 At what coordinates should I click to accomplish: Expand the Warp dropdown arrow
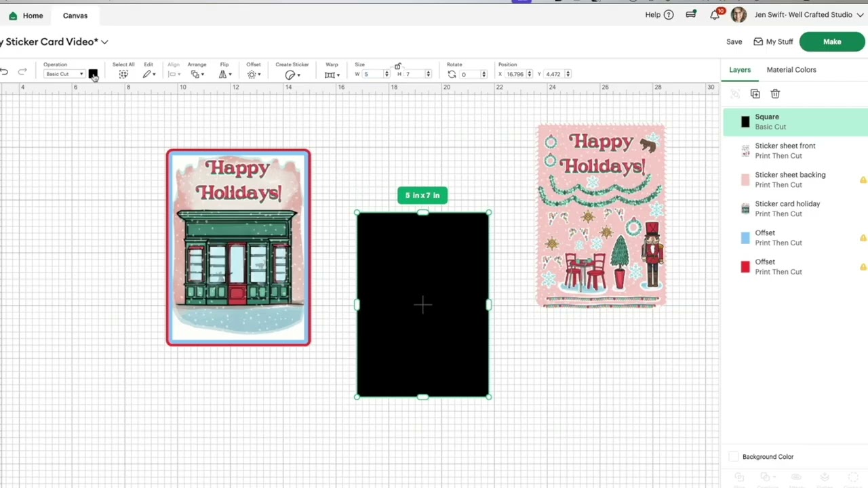click(338, 75)
